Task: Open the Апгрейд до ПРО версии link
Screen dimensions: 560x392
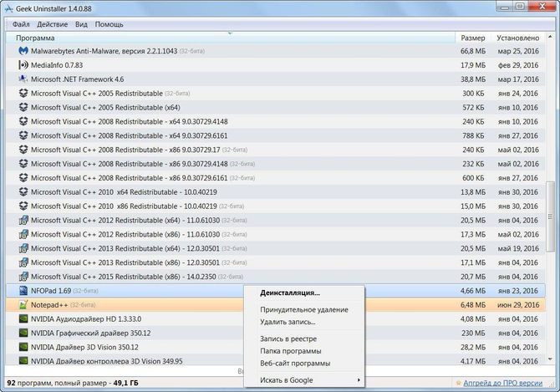Action: (502, 383)
